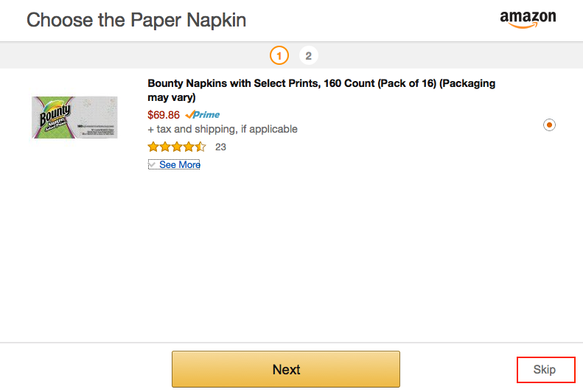Go to step 1 indicator
This screenshot has height=392, width=583.
point(279,56)
